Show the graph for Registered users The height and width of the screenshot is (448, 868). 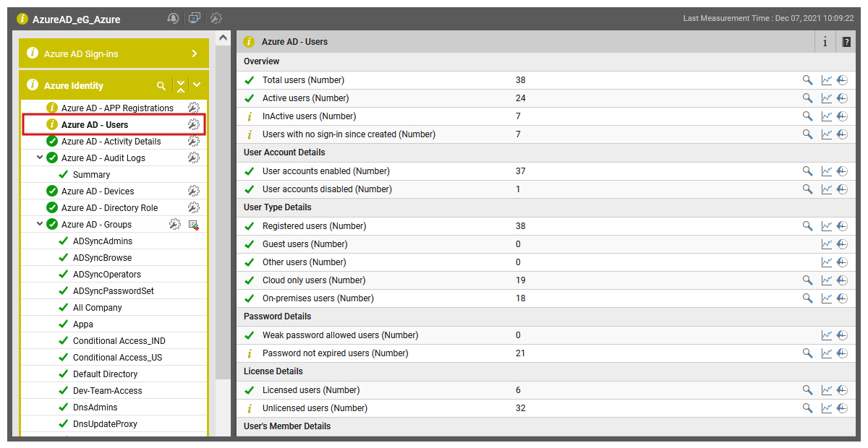(827, 226)
